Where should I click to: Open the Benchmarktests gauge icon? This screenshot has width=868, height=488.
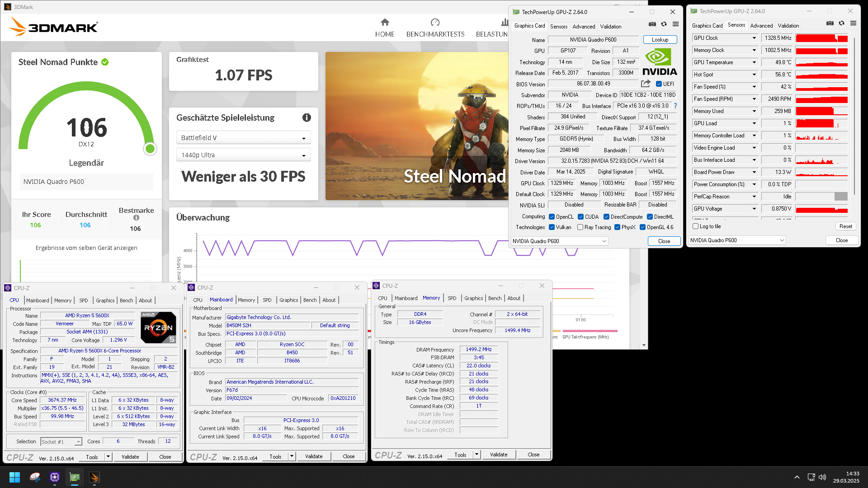435,22
